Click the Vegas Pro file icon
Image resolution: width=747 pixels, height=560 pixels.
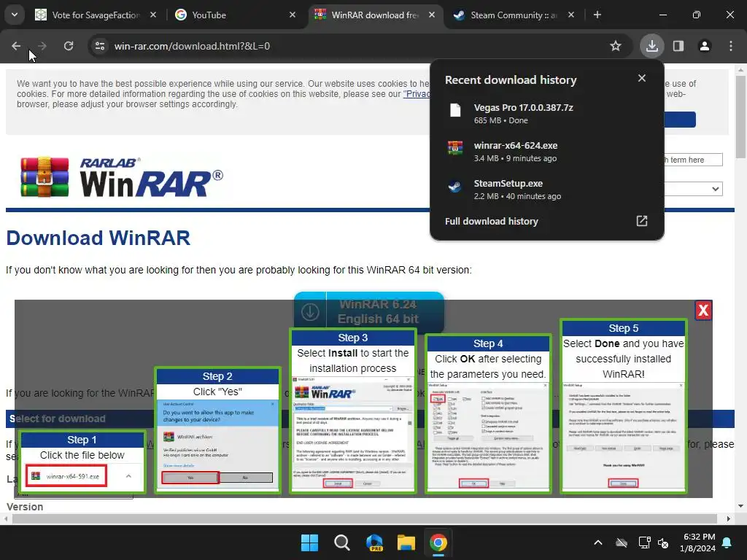pyautogui.click(x=455, y=111)
